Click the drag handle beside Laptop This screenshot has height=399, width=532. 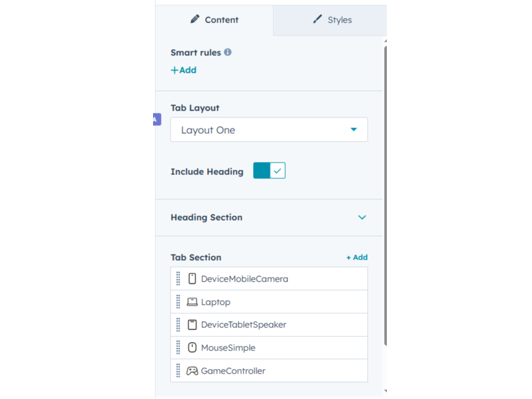point(178,302)
